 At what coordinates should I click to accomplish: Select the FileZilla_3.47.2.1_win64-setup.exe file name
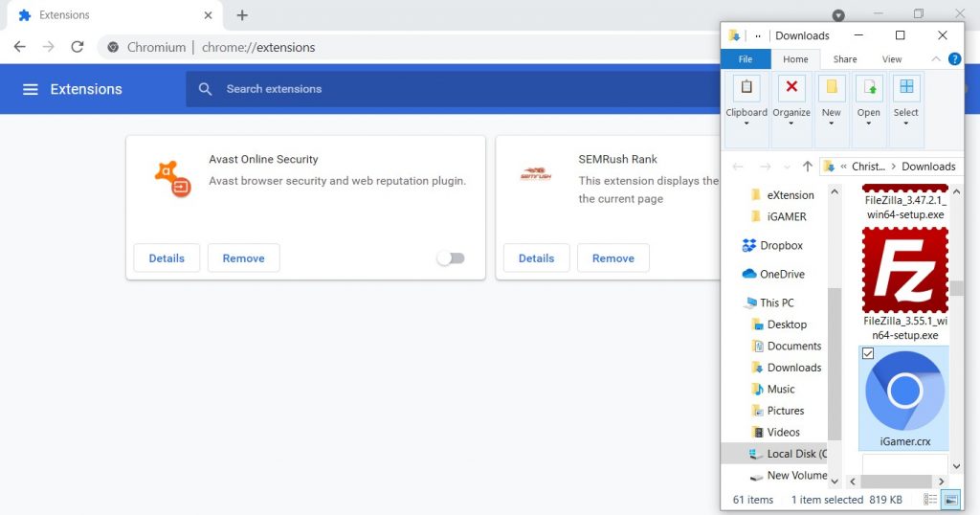click(x=905, y=208)
